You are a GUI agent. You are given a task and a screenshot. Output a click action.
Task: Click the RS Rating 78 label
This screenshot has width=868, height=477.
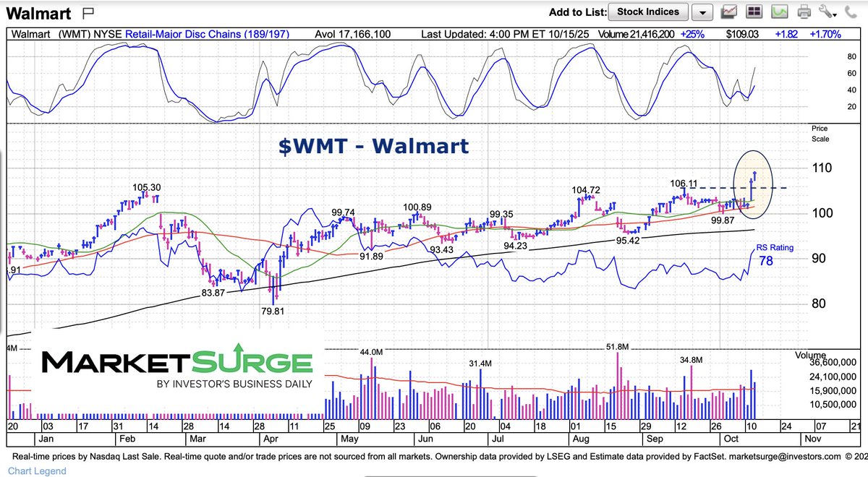click(775, 254)
